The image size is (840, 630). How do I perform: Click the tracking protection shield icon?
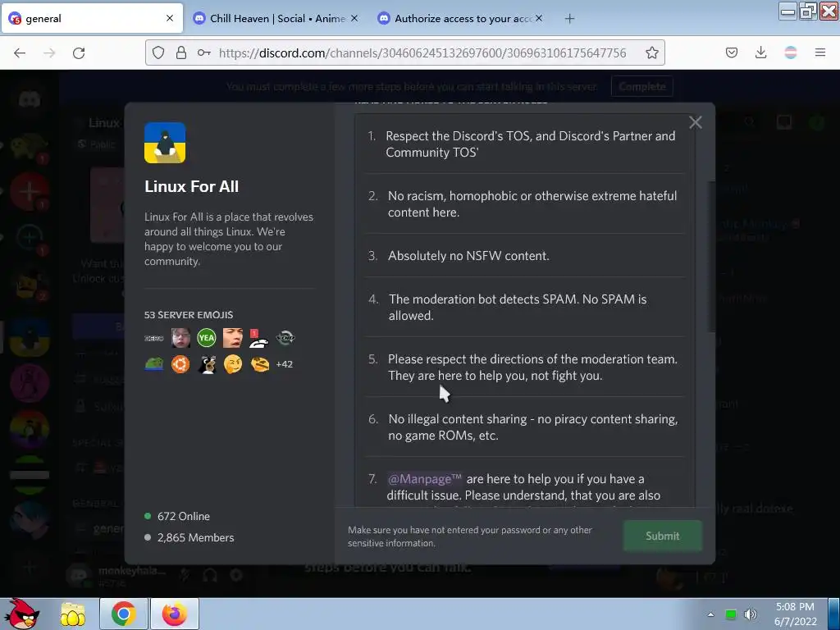pos(158,52)
